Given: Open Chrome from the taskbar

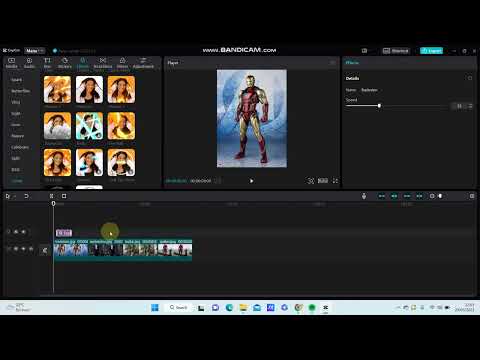Looking at the screenshot, I should (298, 308).
